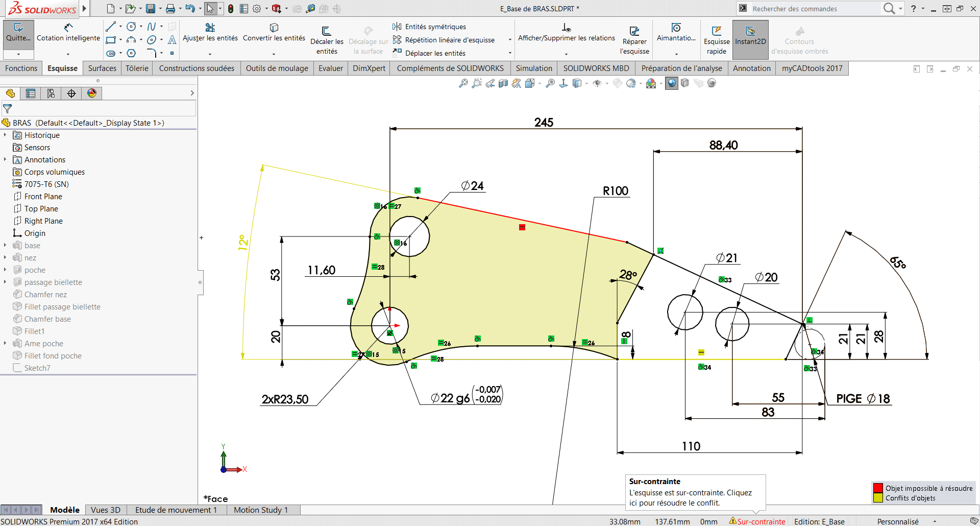The height and width of the screenshot is (526, 980).
Task: Open ConfigurationManager tab icon
Action: [x=51, y=93]
